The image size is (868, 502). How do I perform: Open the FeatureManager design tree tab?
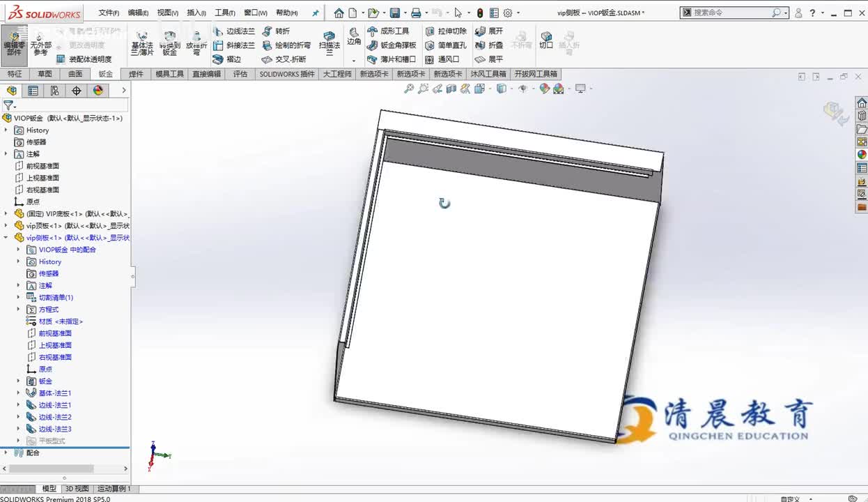pyautogui.click(x=11, y=91)
